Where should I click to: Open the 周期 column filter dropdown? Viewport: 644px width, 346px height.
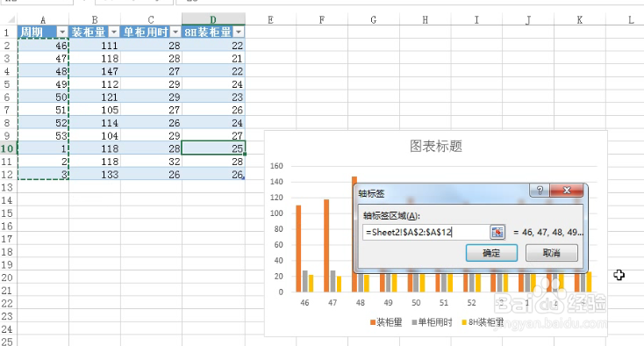coord(62,32)
